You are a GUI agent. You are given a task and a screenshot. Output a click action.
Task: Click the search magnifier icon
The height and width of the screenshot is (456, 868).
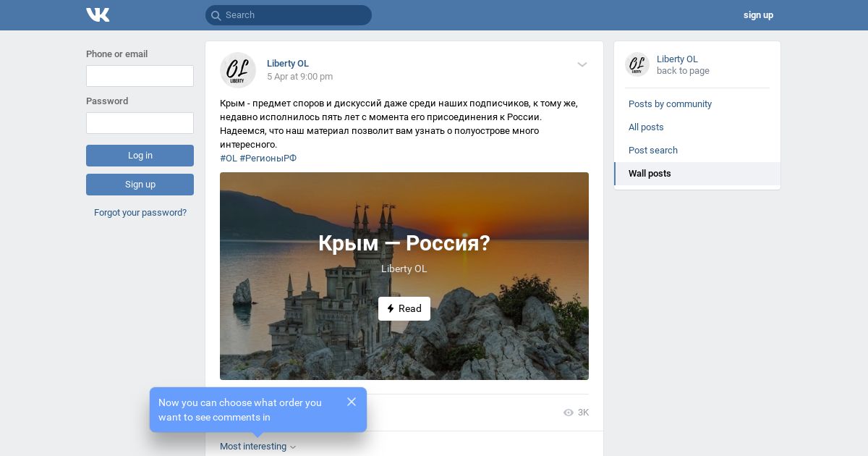click(x=216, y=15)
